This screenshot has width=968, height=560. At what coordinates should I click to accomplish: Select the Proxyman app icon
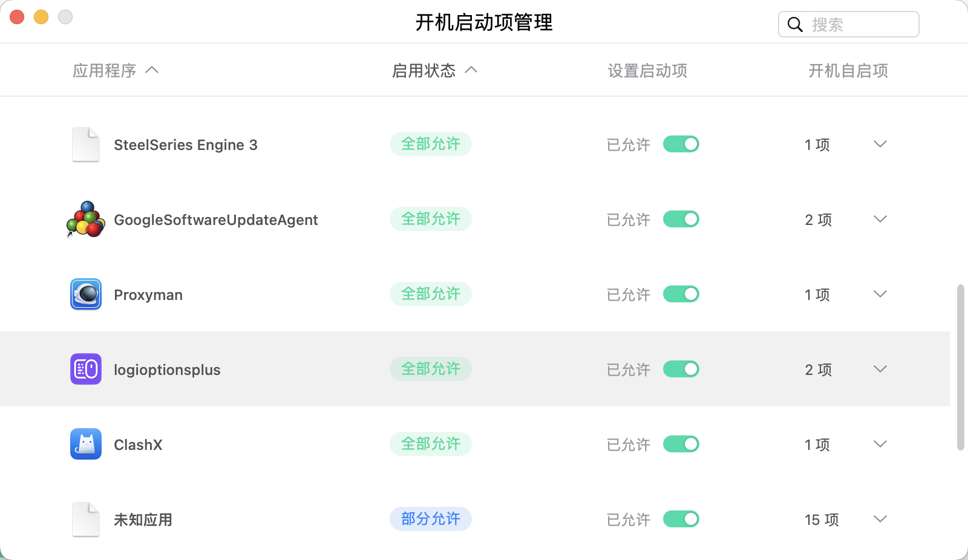(x=85, y=295)
